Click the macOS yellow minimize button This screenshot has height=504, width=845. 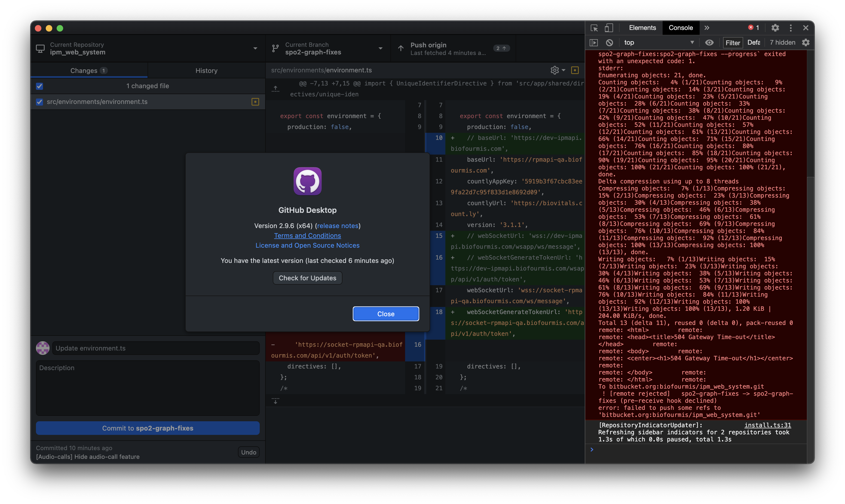(x=49, y=28)
